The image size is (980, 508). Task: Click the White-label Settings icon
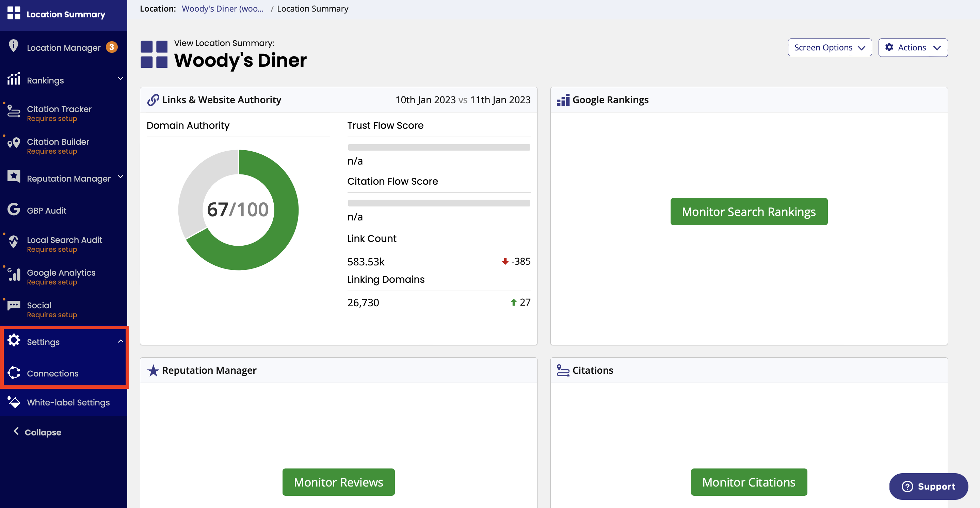coord(14,402)
